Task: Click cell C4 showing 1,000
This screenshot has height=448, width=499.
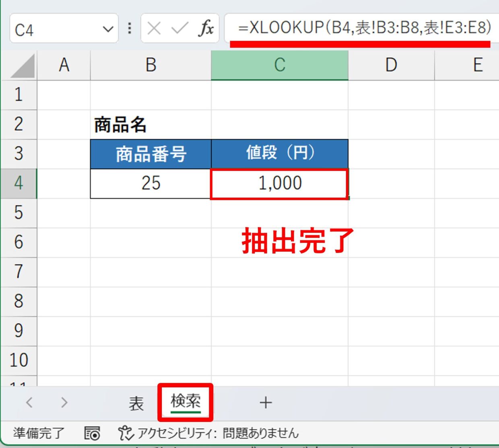Action: click(x=279, y=184)
